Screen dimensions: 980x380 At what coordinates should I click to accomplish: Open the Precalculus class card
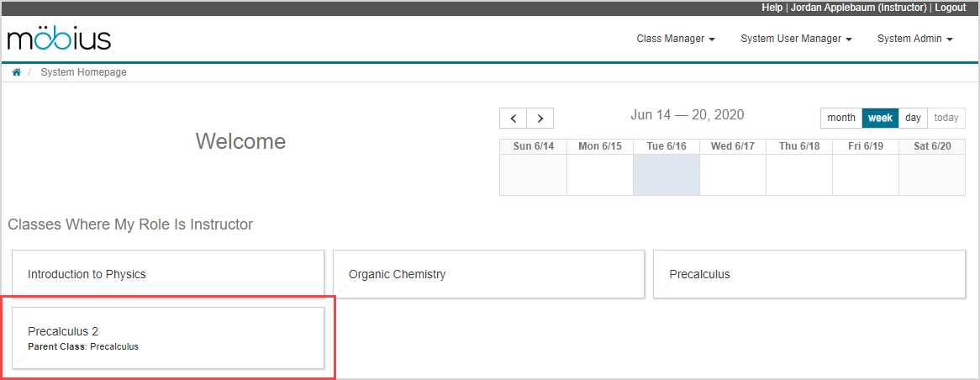click(809, 274)
